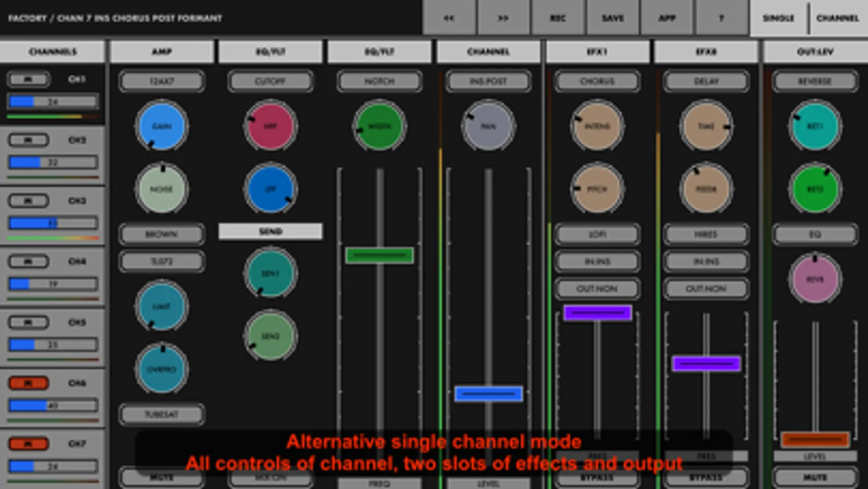The height and width of the screenshot is (489, 868).
Task: Click the pink REVB knob
Action: click(815, 279)
